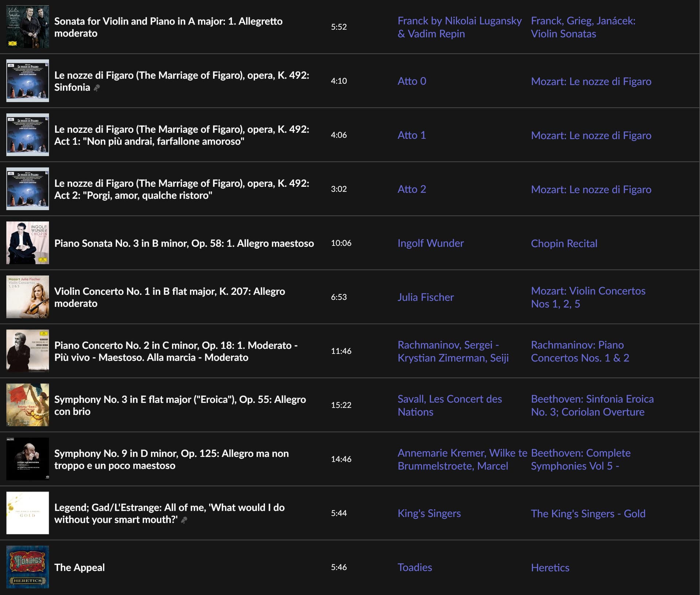Select track Sonata for Violin and Piano in A major

tap(168, 27)
